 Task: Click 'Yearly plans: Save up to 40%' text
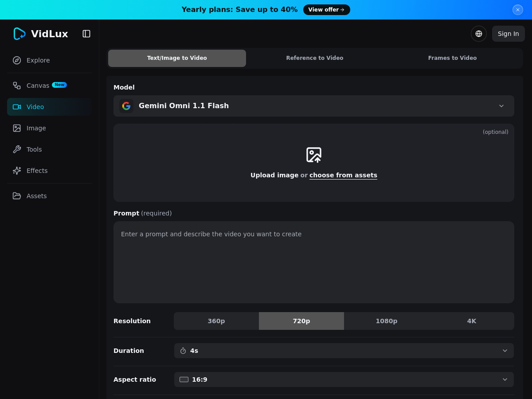pos(239,10)
